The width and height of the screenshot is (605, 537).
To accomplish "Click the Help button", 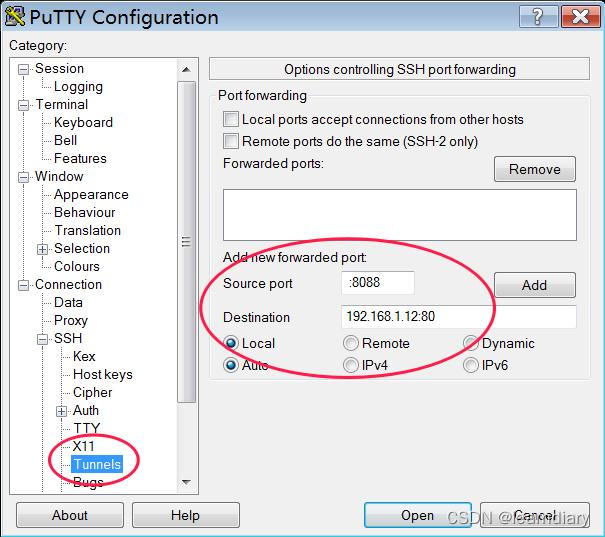I will point(186,515).
